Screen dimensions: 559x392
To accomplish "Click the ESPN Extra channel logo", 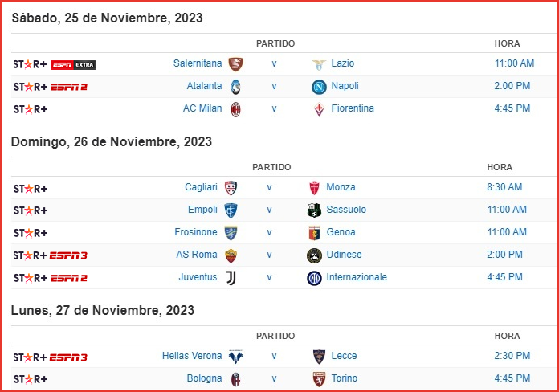I will (x=73, y=65).
